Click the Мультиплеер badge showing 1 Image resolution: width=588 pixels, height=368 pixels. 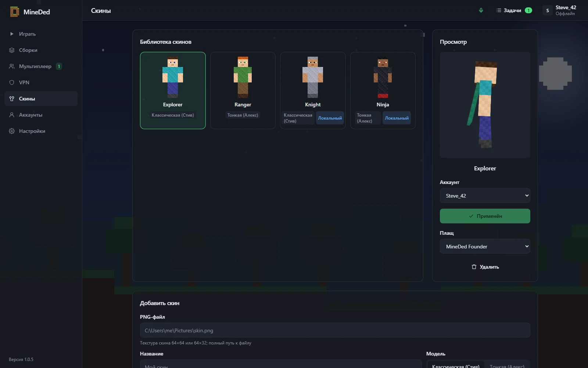coord(59,66)
